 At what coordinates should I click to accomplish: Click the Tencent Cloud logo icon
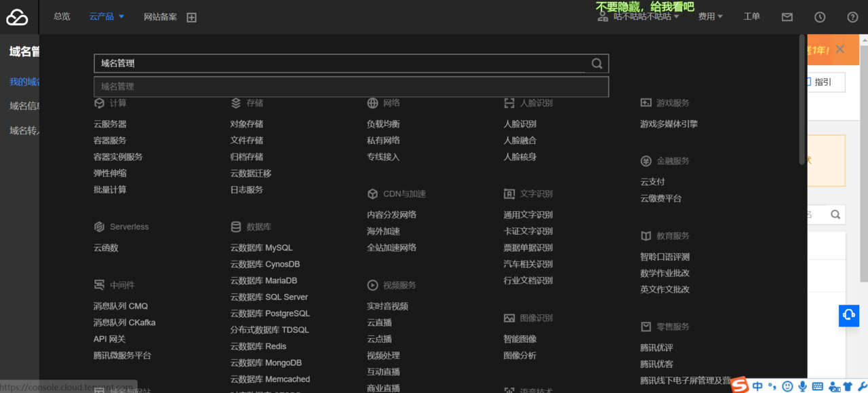point(17,17)
